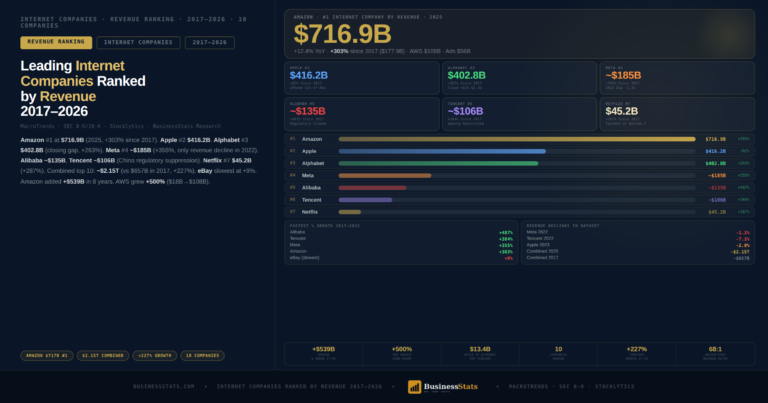This screenshot has height=403, width=768.
Task: Click the 68:1 stat in bottom strip
Action: coord(715,353)
